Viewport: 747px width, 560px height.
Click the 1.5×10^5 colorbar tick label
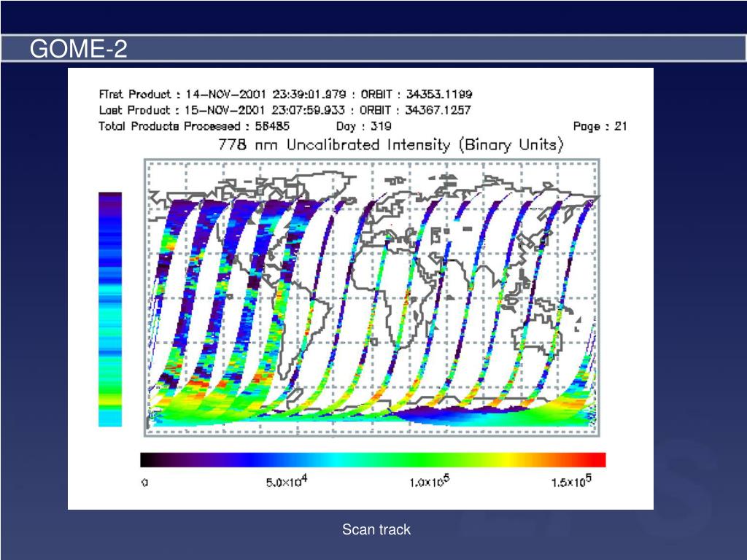click(571, 481)
